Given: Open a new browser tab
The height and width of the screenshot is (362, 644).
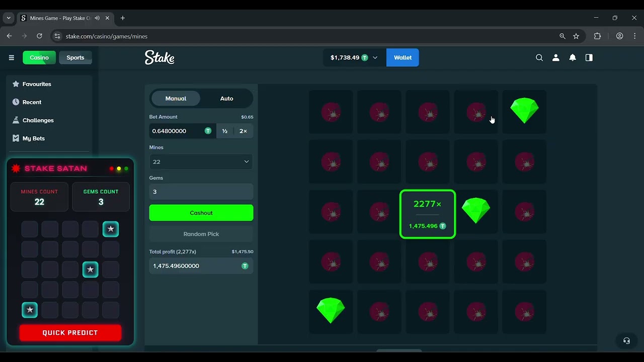Looking at the screenshot, I should (x=123, y=18).
